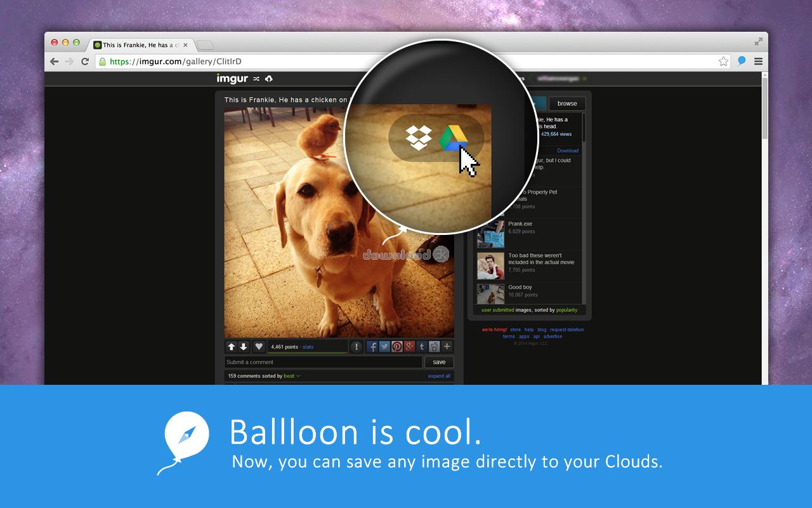This screenshot has width=812, height=508.
Task: Click the sidebar gallery scrollbar
Action: [x=584, y=128]
